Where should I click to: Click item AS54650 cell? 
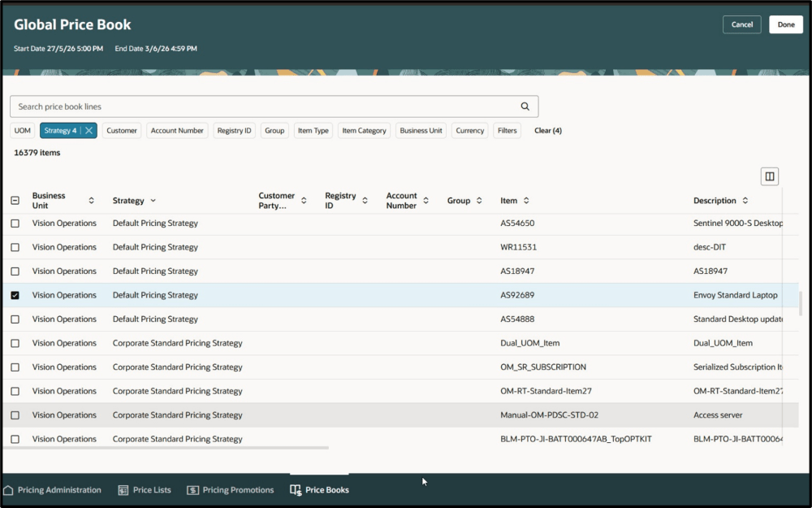click(517, 224)
